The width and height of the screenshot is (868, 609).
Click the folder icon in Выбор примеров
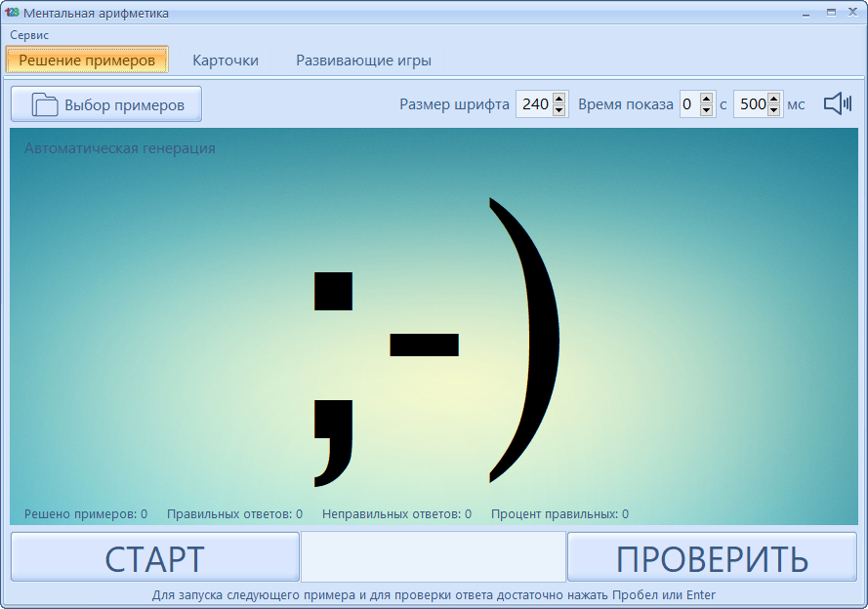click(45, 104)
